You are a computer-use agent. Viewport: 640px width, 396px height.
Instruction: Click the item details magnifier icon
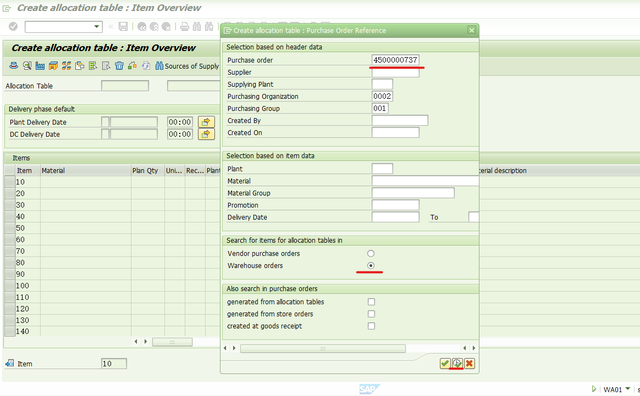(27, 65)
